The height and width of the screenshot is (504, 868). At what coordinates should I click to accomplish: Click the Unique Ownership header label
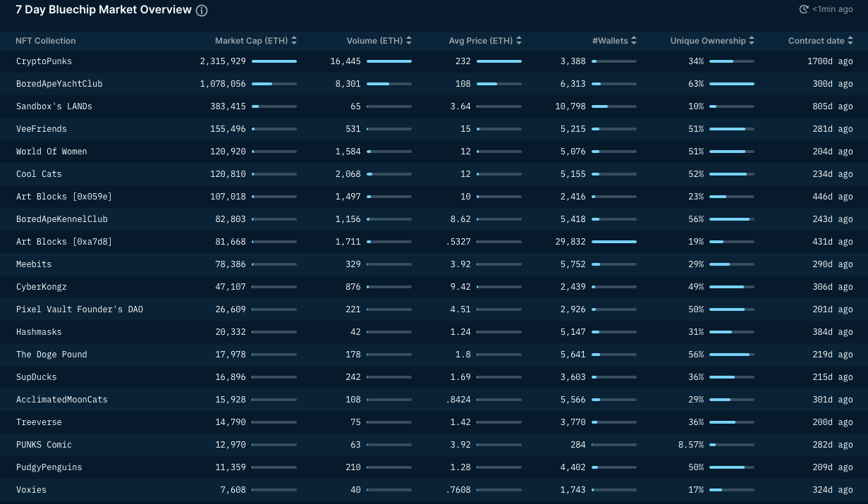click(x=708, y=41)
